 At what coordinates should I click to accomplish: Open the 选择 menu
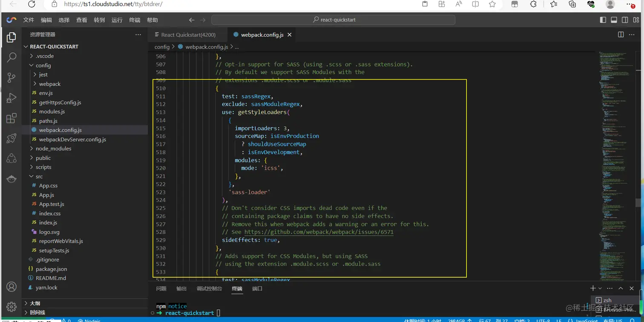click(x=64, y=20)
